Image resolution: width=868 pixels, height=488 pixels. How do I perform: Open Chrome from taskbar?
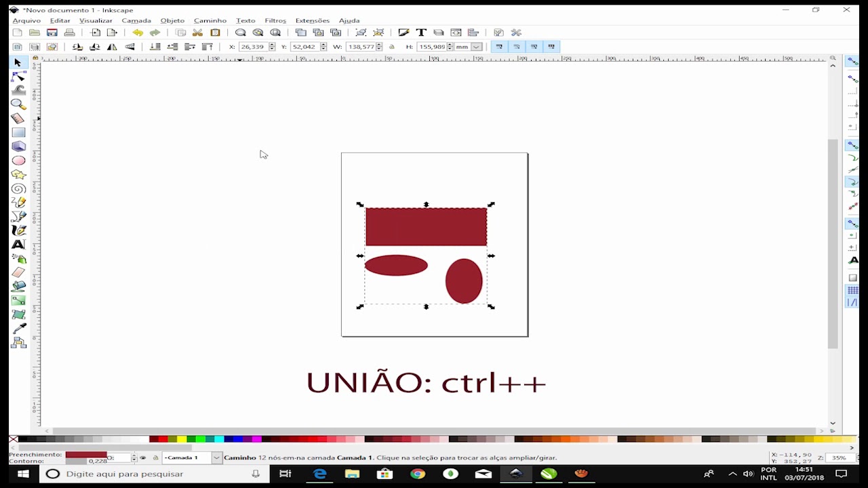tap(418, 474)
